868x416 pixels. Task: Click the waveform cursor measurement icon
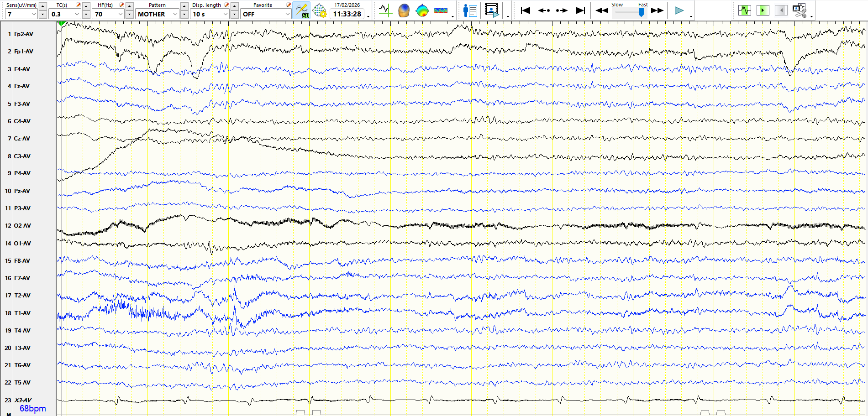tap(385, 10)
